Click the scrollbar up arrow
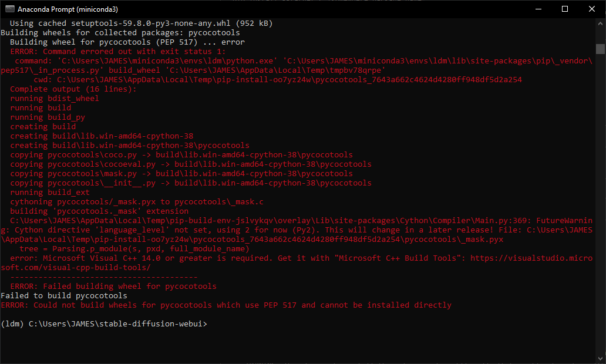 [601, 23]
